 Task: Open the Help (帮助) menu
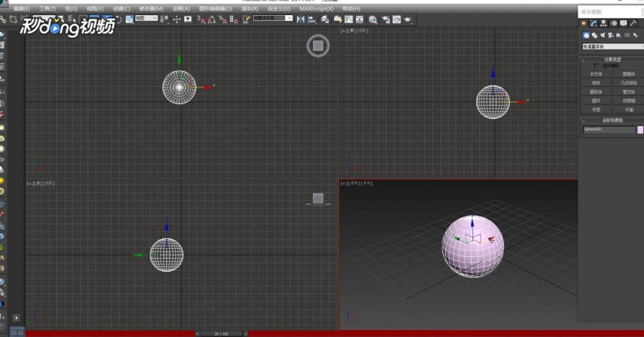click(351, 9)
